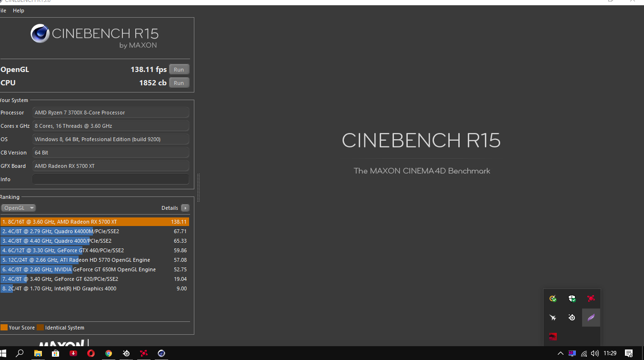Open the OpenGL ranking dropdown

click(x=19, y=208)
